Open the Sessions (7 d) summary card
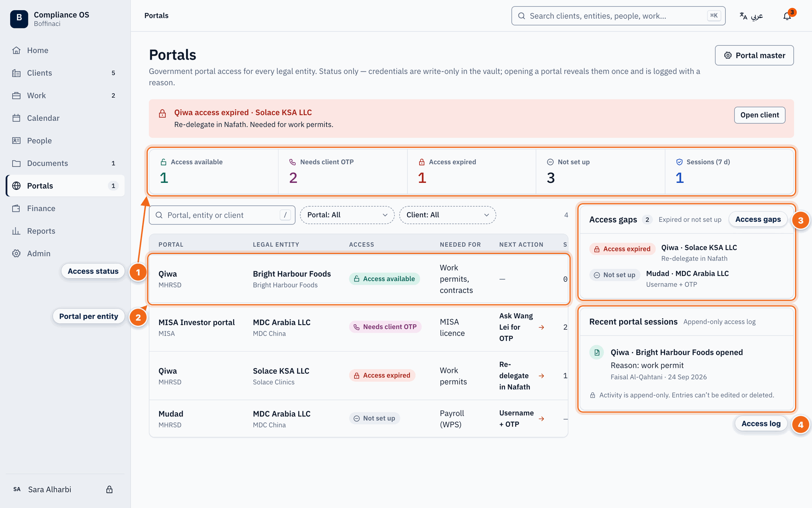Screen dimensions: 812x508 (x=729, y=172)
